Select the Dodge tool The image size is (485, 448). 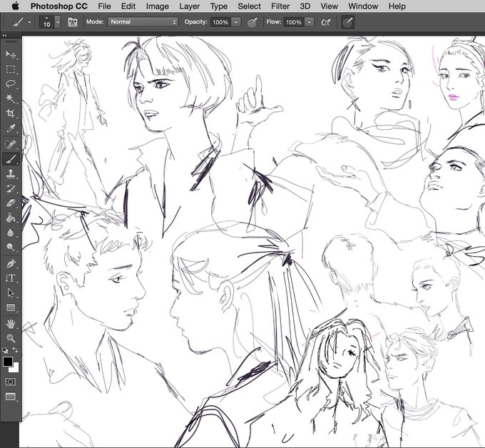[11, 248]
